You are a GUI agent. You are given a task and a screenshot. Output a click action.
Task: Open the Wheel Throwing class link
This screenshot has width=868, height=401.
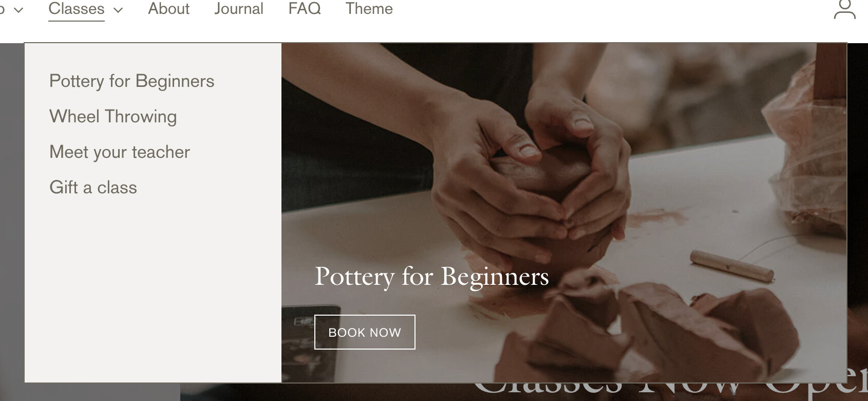[x=113, y=117]
